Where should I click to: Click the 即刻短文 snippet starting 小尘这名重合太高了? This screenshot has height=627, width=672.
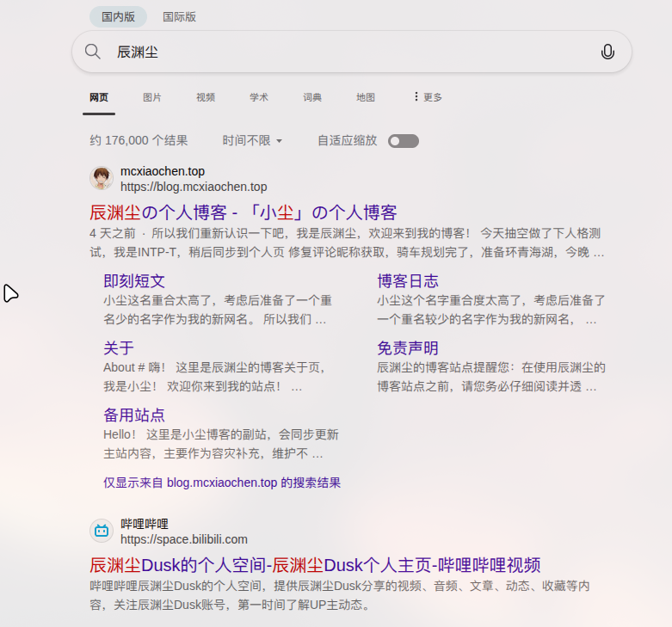[x=218, y=310]
